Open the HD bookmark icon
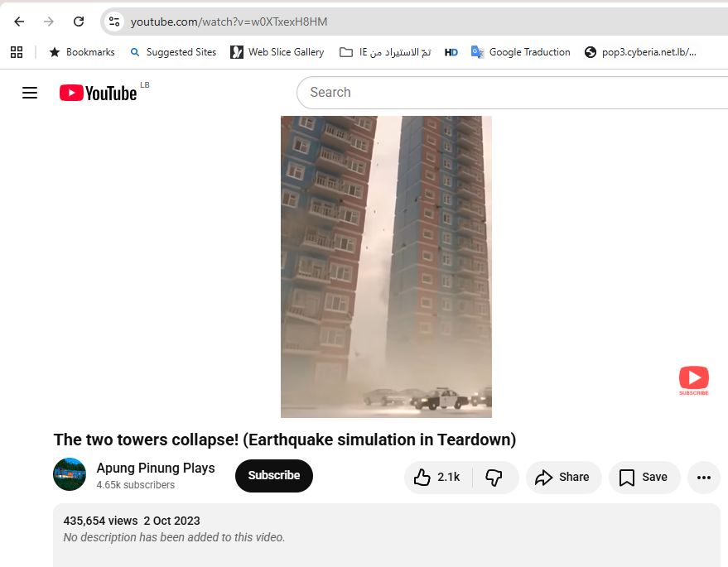728x567 pixels. click(x=451, y=52)
